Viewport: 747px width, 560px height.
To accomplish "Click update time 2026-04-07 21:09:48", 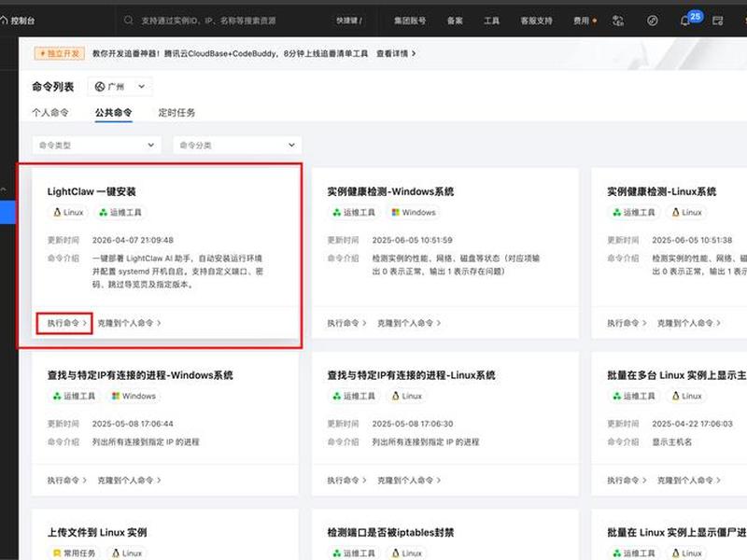I will click(133, 240).
